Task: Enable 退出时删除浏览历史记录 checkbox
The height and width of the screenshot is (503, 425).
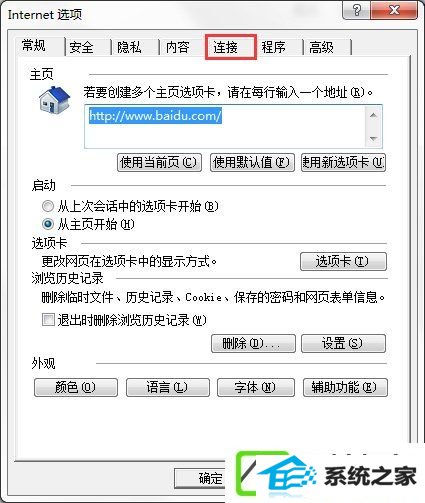Action: pyautogui.click(x=48, y=320)
